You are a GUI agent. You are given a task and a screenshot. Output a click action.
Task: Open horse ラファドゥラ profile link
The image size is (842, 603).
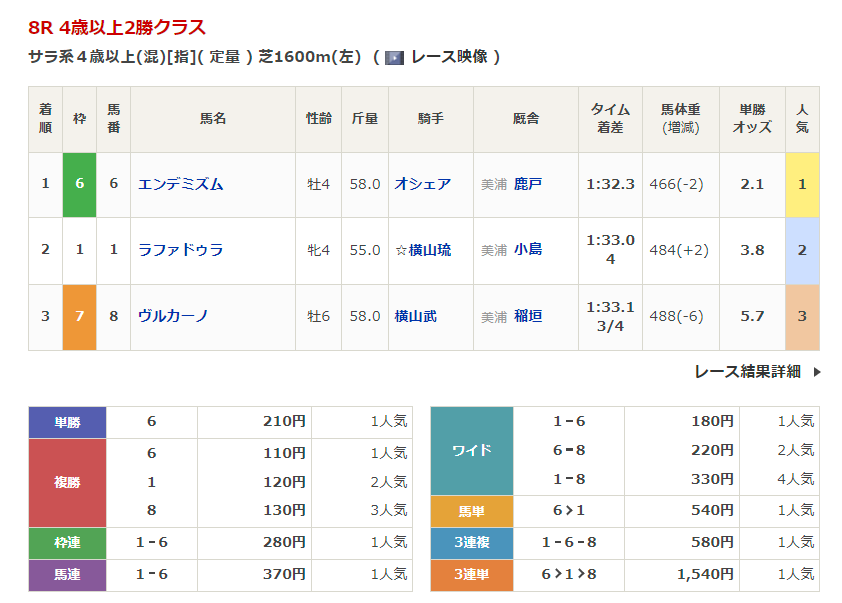coord(181,250)
